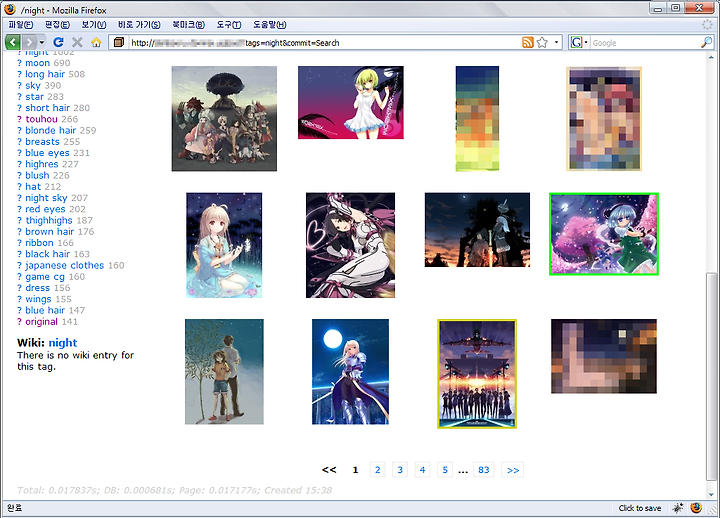Open the "moon" tag link

point(37,63)
